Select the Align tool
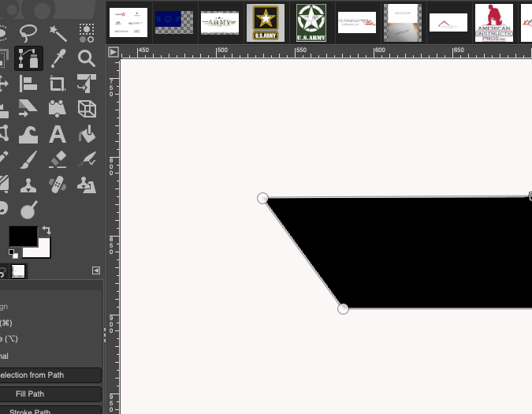 [28, 84]
